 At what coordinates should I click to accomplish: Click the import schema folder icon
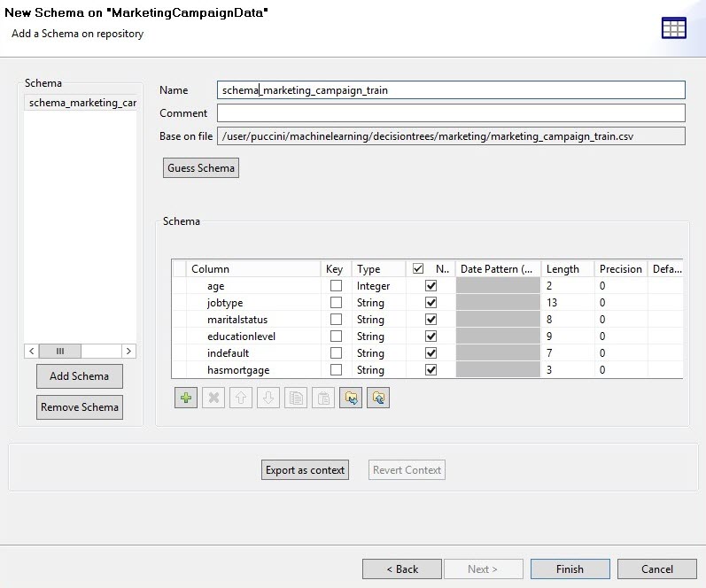point(351,398)
